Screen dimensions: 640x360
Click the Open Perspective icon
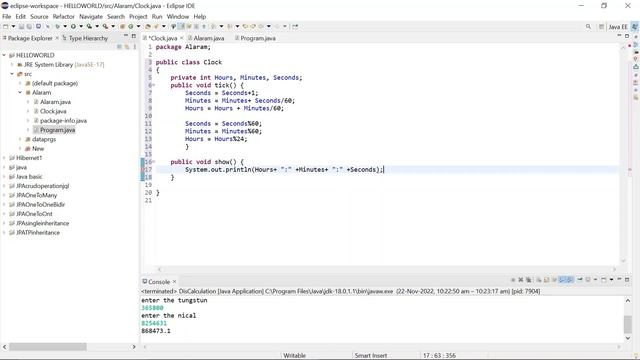coord(601,27)
